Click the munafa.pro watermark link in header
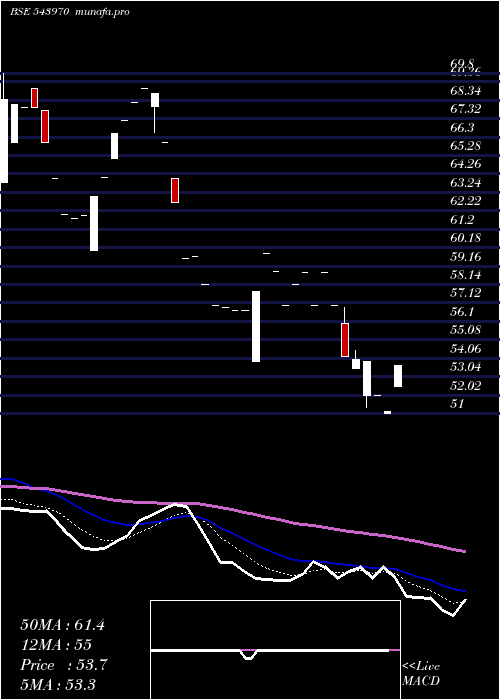 102,12
